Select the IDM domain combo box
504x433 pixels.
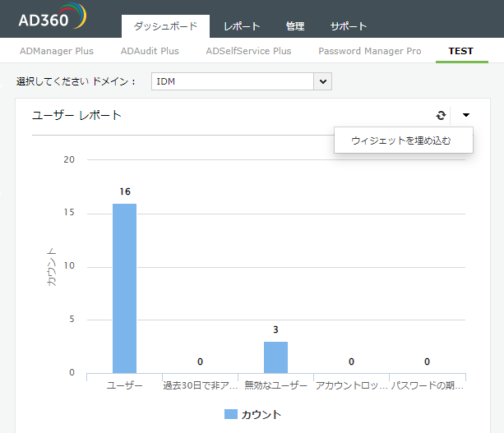pyautogui.click(x=233, y=81)
